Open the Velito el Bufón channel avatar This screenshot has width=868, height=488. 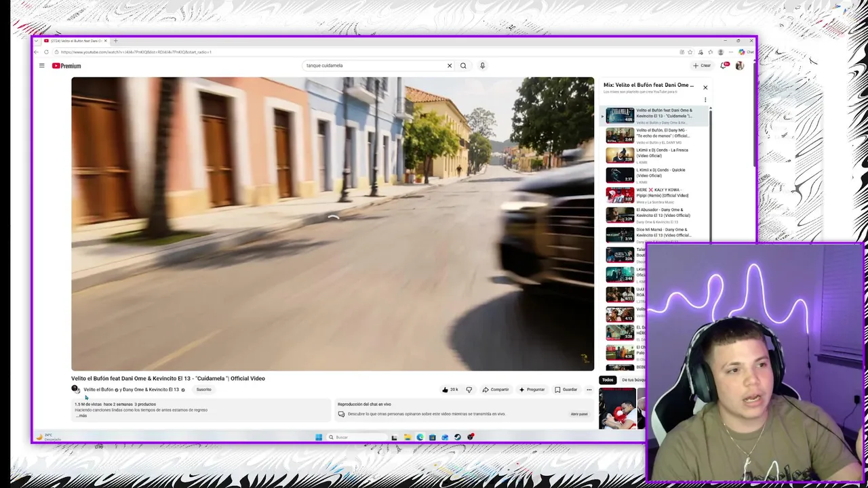[x=75, y=389]
